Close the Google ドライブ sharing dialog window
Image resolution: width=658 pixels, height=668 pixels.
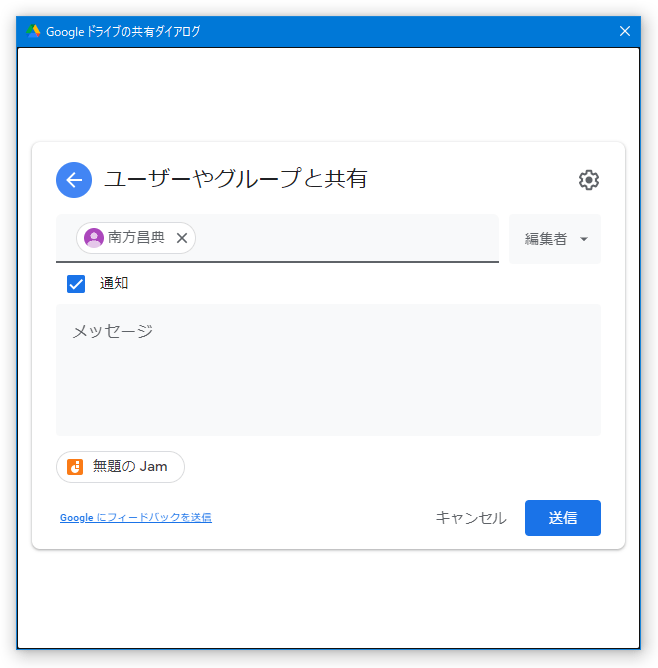(x=625, y=31)
